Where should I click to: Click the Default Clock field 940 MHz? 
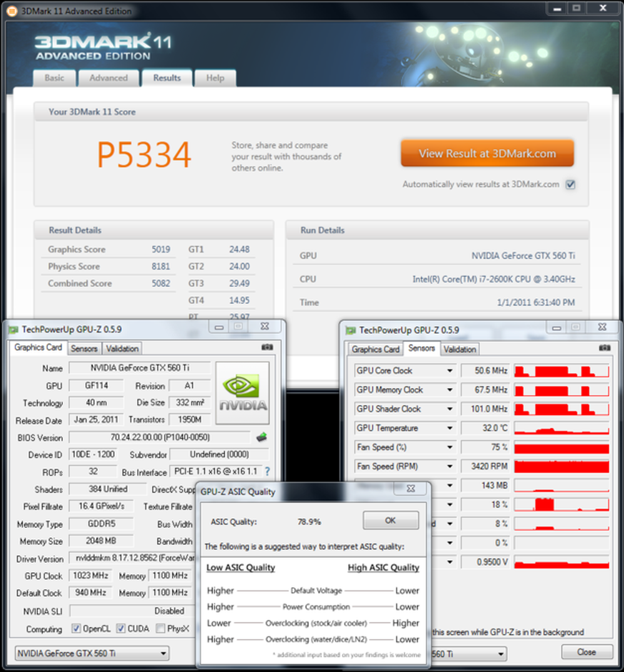point(90,592)
